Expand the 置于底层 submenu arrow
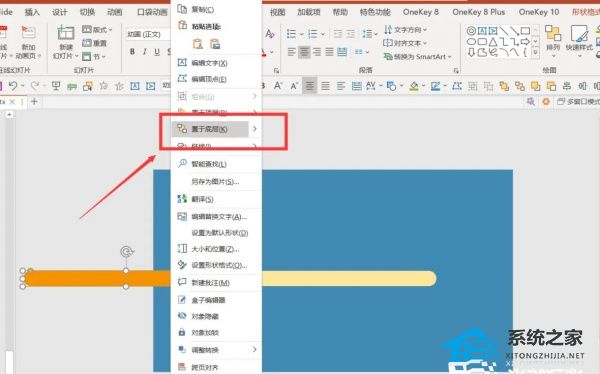 click(255, 129)
